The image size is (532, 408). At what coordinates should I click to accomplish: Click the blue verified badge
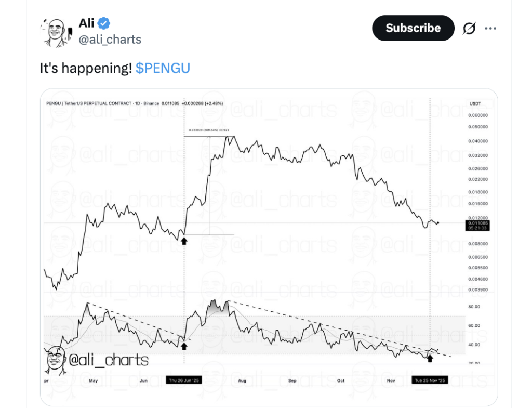pos(104,23)
